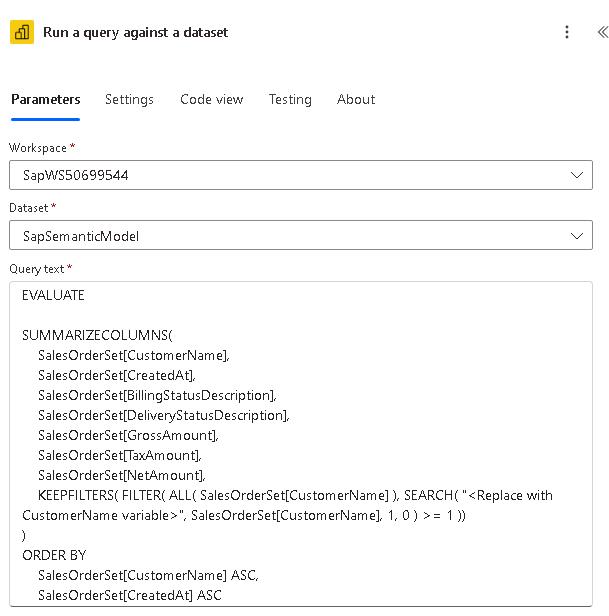
Task: Switch to the Parameters tab
Action: [45, 99]
